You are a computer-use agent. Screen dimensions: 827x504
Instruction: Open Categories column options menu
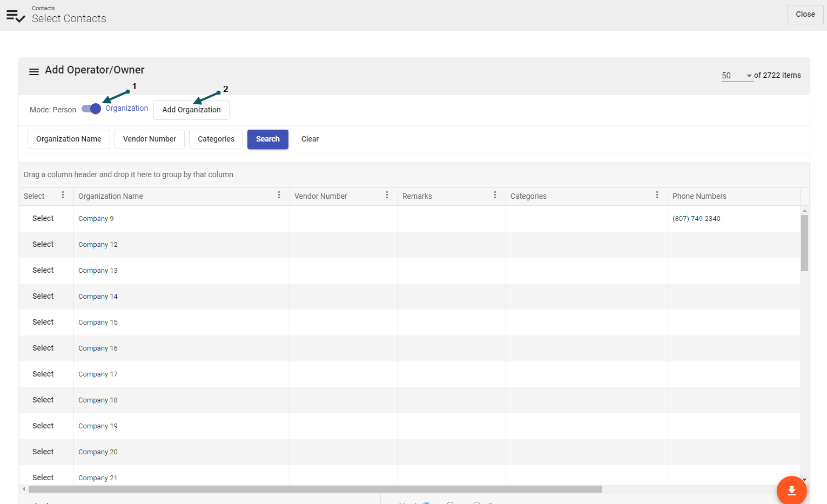(x=657, y=195)
